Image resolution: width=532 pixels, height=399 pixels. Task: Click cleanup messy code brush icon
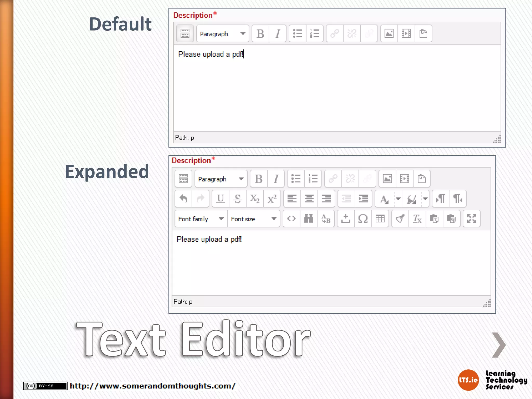tap(400, 219)
